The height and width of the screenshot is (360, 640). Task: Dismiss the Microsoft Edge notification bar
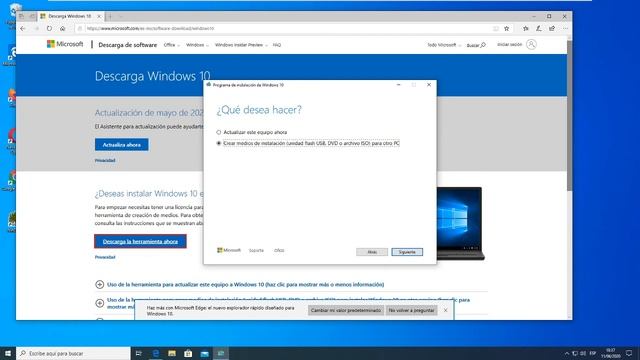tap(445, 310)
